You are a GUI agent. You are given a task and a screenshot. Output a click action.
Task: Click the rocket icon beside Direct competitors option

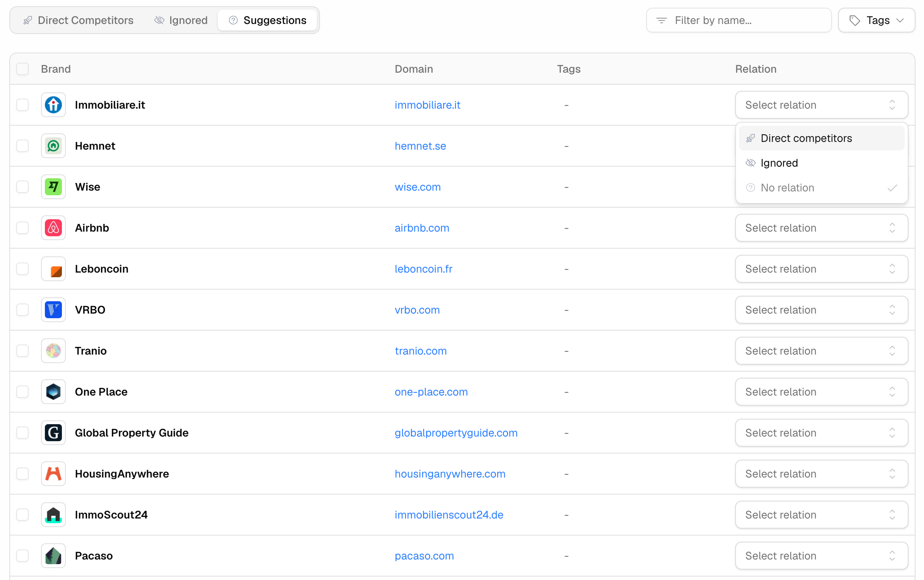click(750, 138)
